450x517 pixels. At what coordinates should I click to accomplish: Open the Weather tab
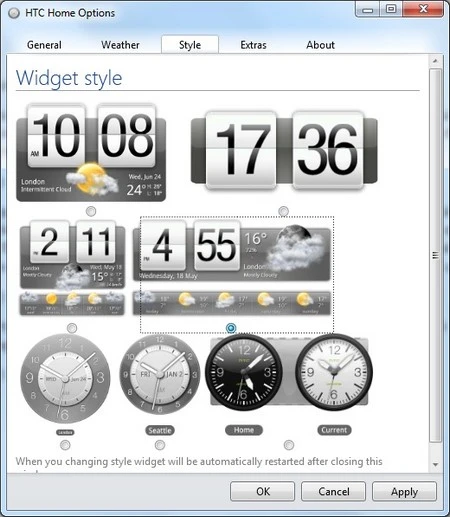[120, 45]
